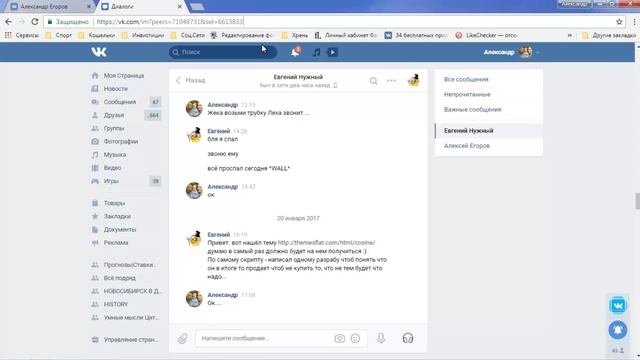Image resolution: width=640 pixels, height=360 pixels.
Task: Select Важные сообщения filter
Action: [473, 109]
